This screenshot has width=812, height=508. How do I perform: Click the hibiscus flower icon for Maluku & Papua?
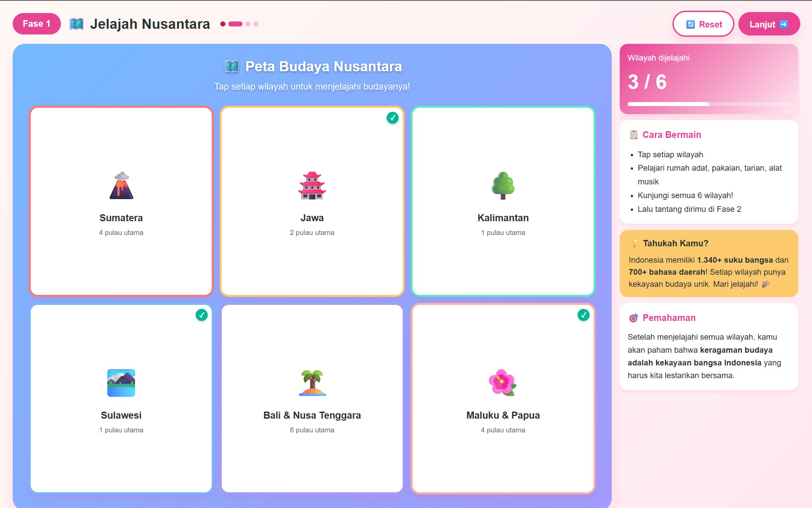coord(503,383)
